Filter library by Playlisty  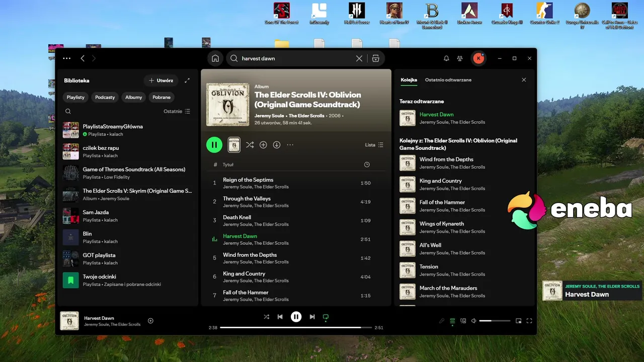(75, 97)
